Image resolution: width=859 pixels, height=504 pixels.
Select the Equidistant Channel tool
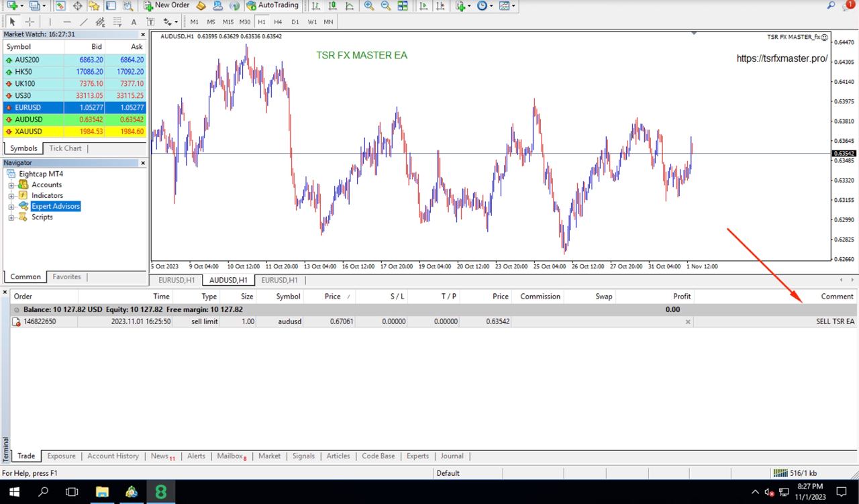pos(101,22)
